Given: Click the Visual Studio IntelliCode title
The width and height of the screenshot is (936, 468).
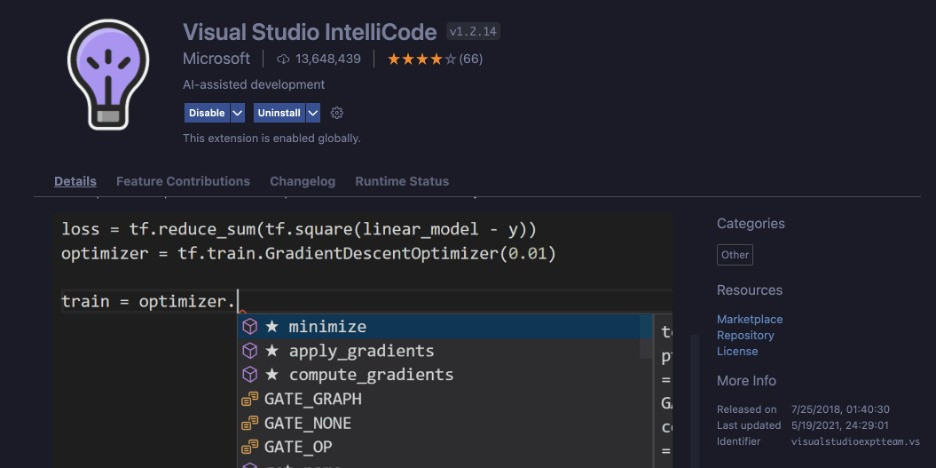Looking at the screenshot, I should [x=310, y=32].
